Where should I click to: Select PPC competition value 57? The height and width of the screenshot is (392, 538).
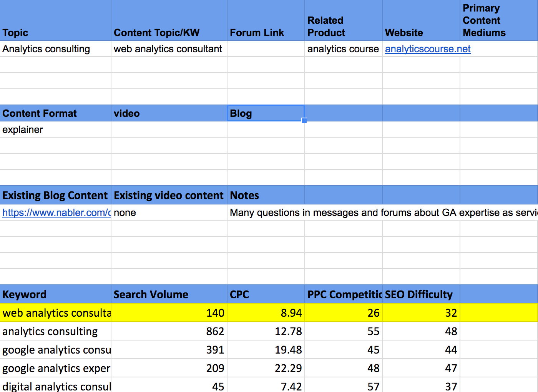pyautogui.click(x=344, y=385)
